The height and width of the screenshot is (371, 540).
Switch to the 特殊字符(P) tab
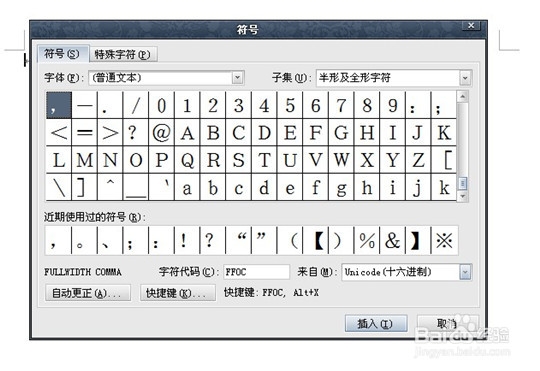[123, 54]
